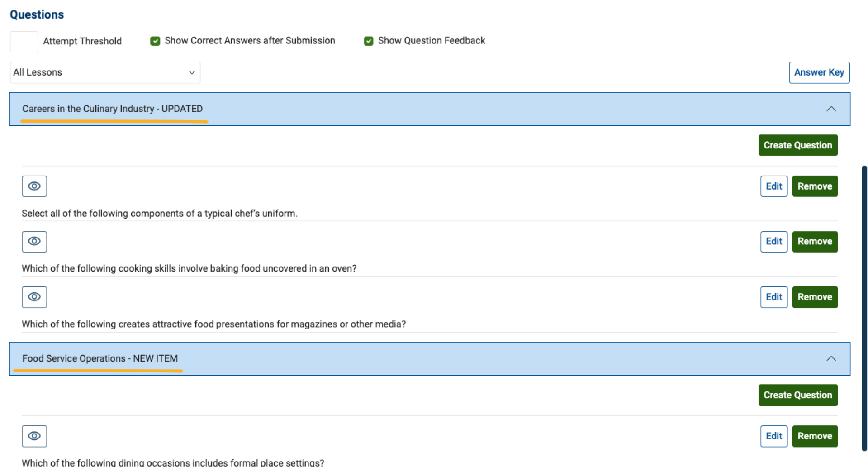The width and height of the screenshot is (868, 467).
Task: Collapse the Careers in the Culinary Industry section
Action: coord(831,109)
